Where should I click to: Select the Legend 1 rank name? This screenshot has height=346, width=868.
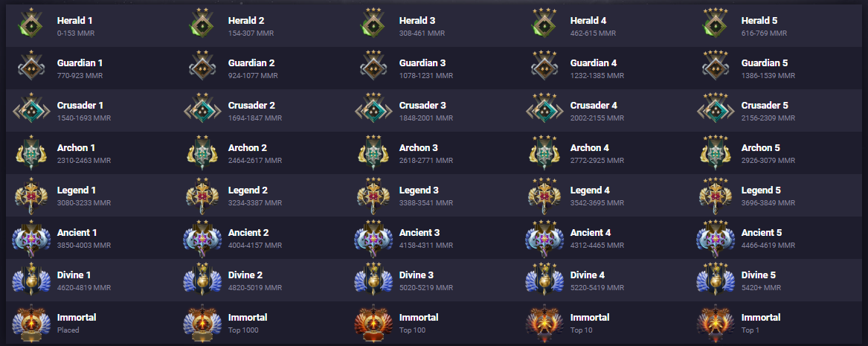click(77, 190)
